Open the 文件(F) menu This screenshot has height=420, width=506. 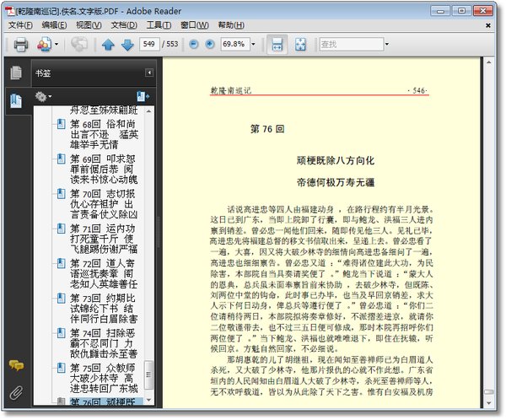pyautogui.click(x=20, y=25)
